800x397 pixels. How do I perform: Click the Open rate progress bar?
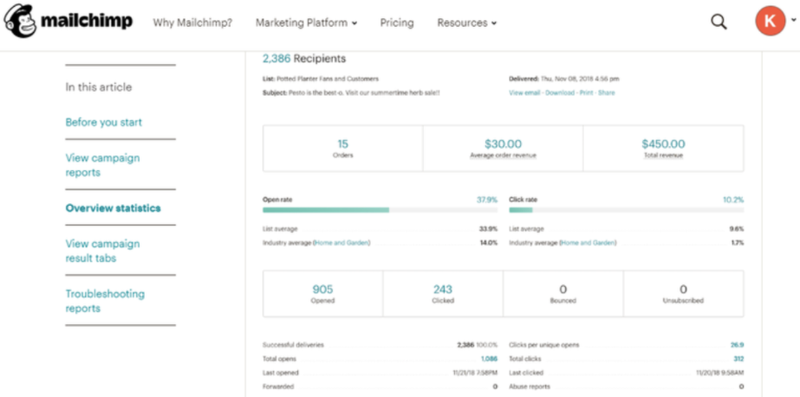coord(380,210)
